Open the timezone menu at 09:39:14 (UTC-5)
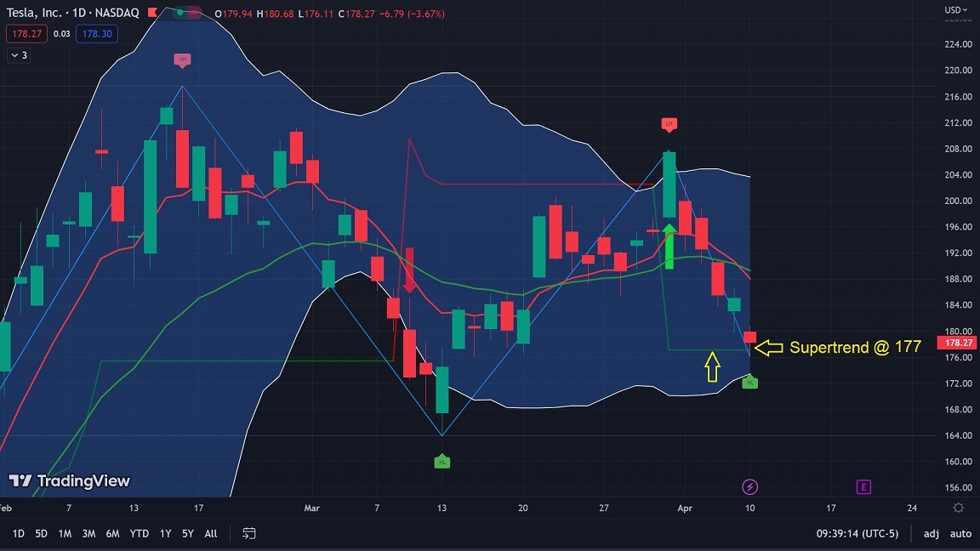The height and width of the screenshot is (551, 980). click(857, 533)
